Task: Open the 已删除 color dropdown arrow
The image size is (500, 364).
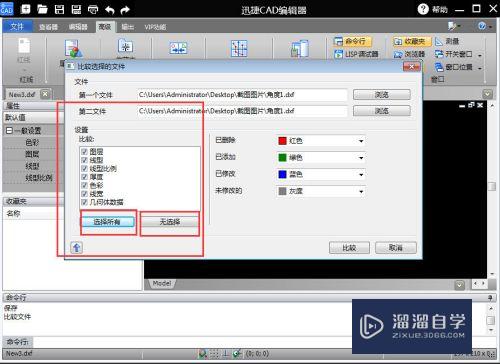Action: 361,141
